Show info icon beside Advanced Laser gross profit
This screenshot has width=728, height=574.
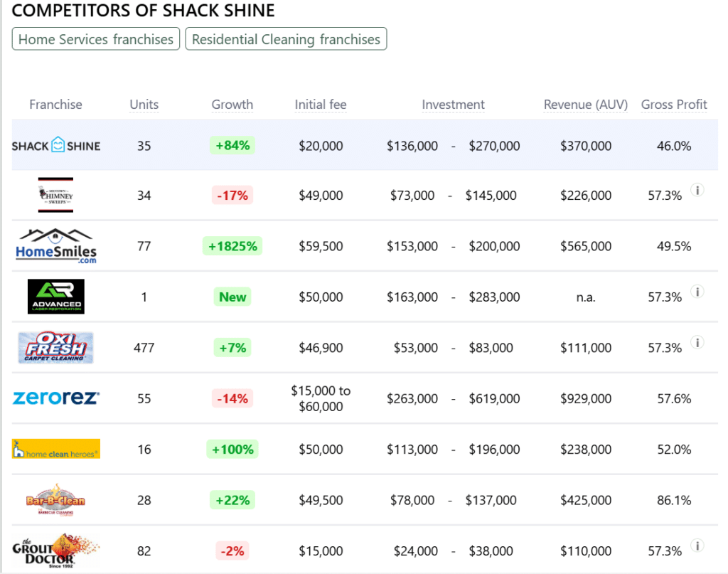pos(697,292)
